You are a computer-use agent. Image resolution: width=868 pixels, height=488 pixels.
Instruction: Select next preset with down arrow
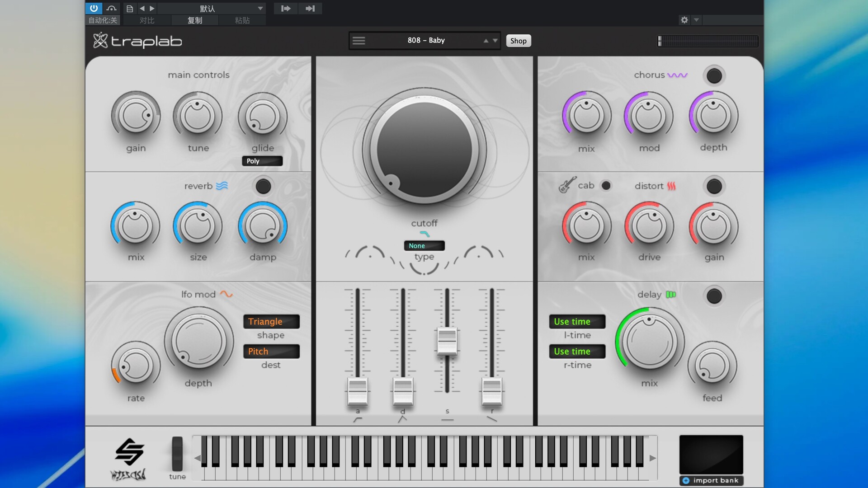pos(495,41)
